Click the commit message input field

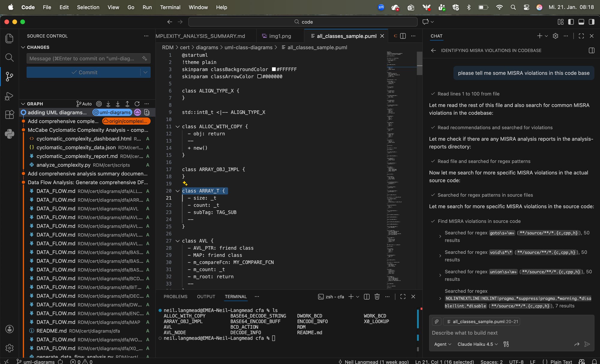pos(82,58)
